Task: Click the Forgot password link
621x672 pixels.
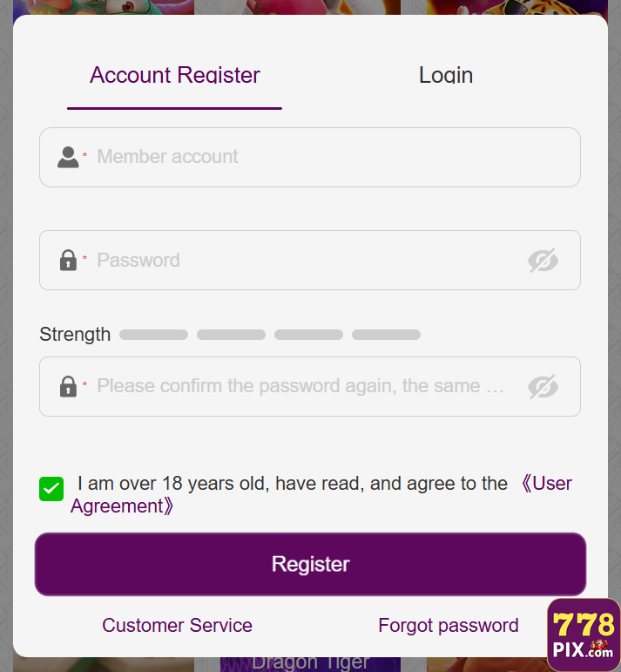Action: 449,625
